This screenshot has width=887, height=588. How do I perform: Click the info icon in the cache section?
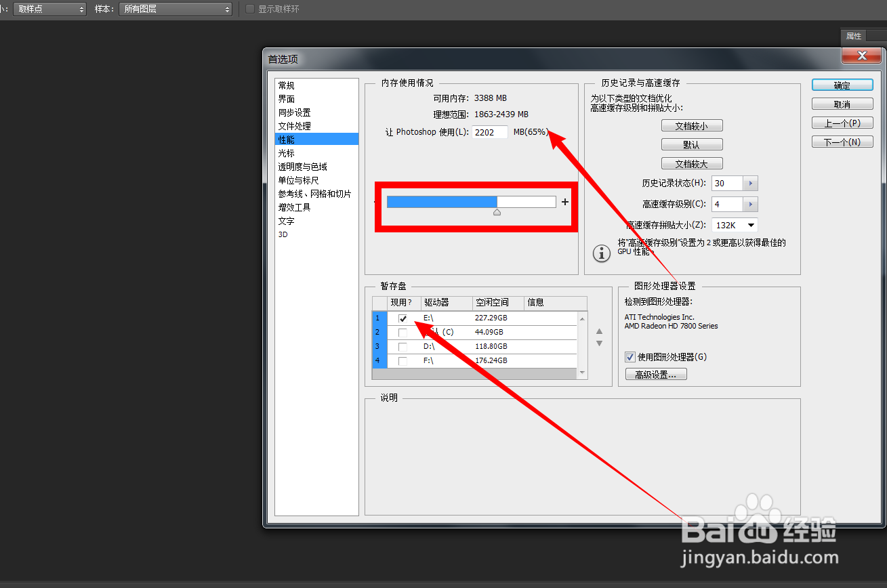(x=601, y=253)
